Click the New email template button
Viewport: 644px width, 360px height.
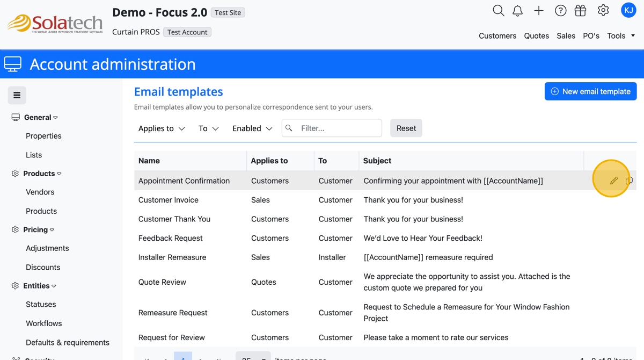tap(590, 91)
